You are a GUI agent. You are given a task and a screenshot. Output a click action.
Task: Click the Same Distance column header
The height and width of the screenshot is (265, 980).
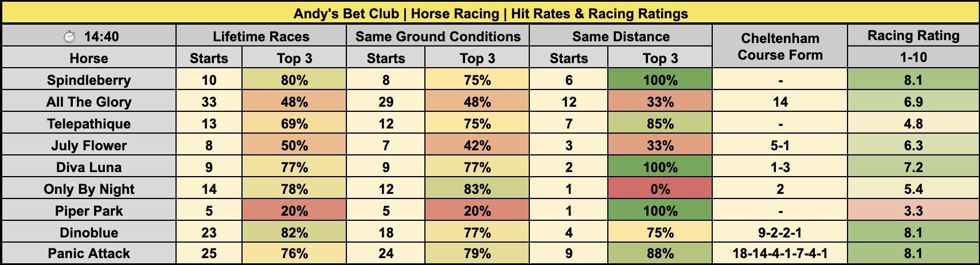620,37
